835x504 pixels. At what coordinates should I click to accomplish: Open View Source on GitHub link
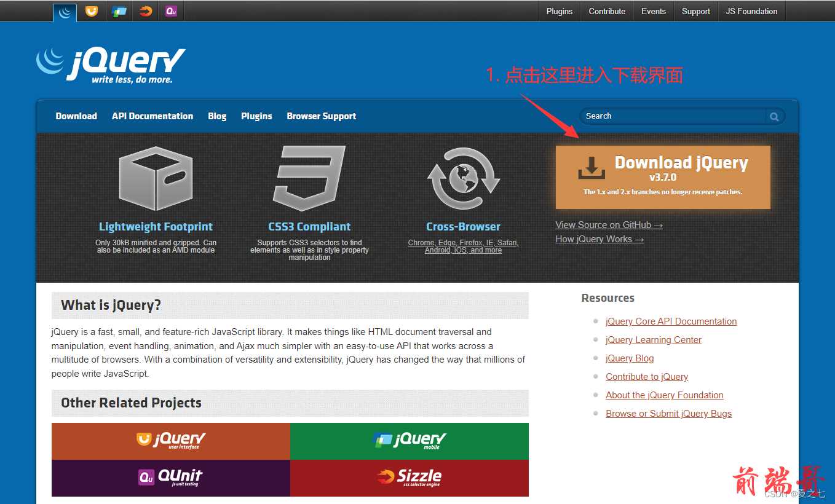[x=609, y=225]
